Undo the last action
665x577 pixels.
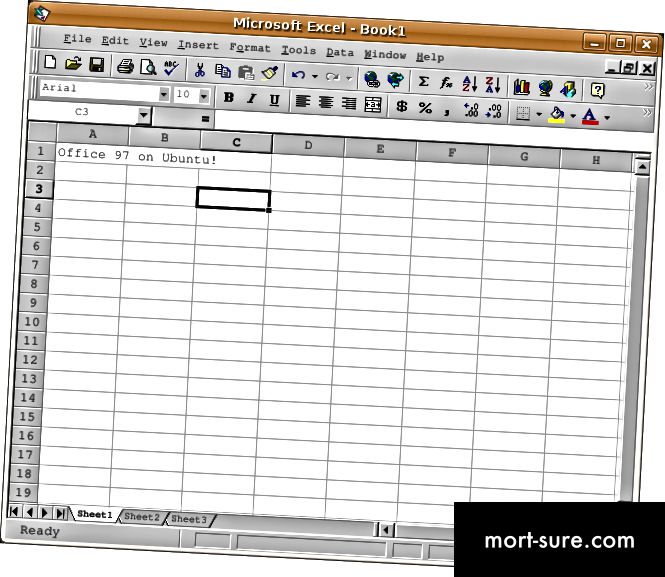[x=298, y=75]
